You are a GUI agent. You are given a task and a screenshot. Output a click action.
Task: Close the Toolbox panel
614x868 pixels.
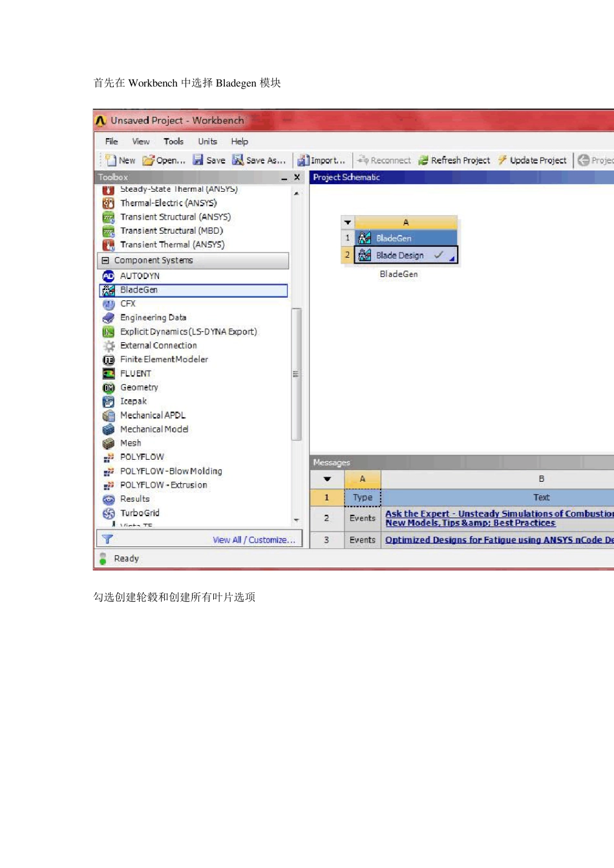pyautogui.click(x=297, y=177)
